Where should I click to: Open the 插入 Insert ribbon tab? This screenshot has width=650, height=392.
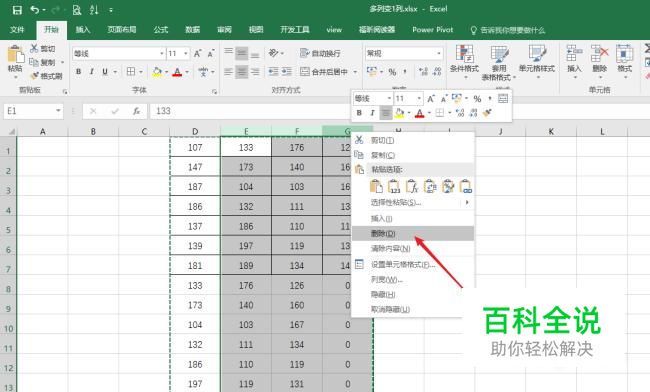click(83, 30)
